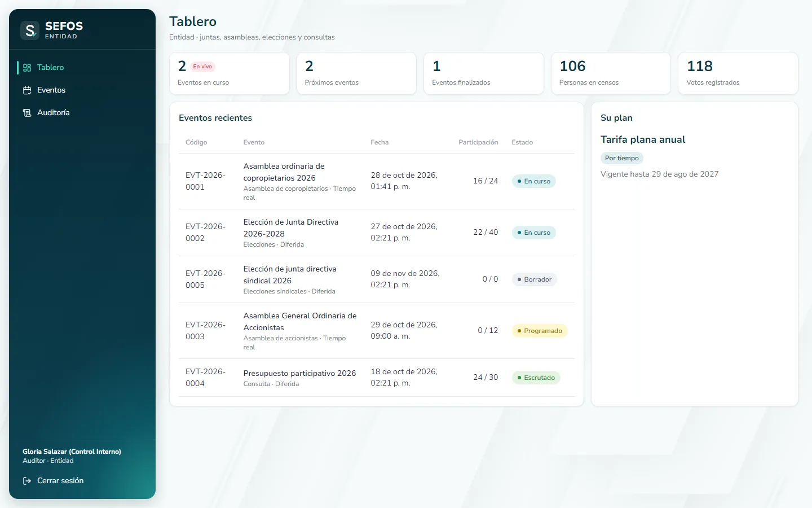The image size is (812, 508).
Task: Open event code EVT-2026-0002
Action: tap(205, 233)
